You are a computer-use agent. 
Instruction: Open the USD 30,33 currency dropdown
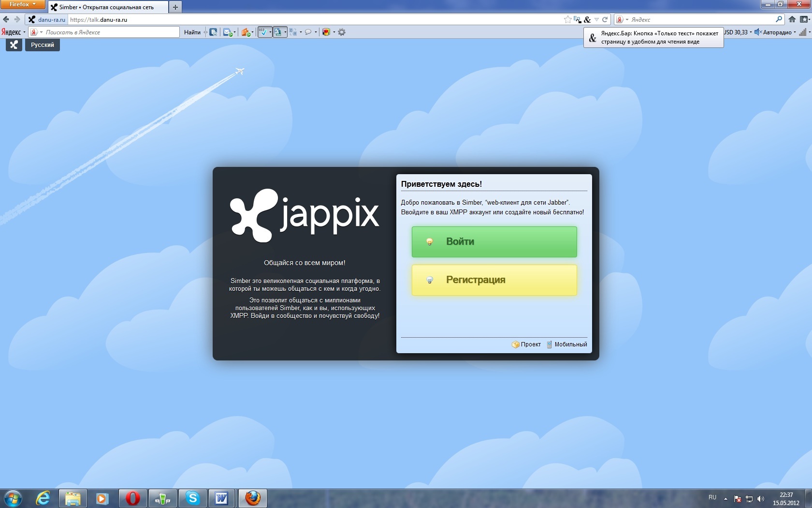(x=738, y=32)
